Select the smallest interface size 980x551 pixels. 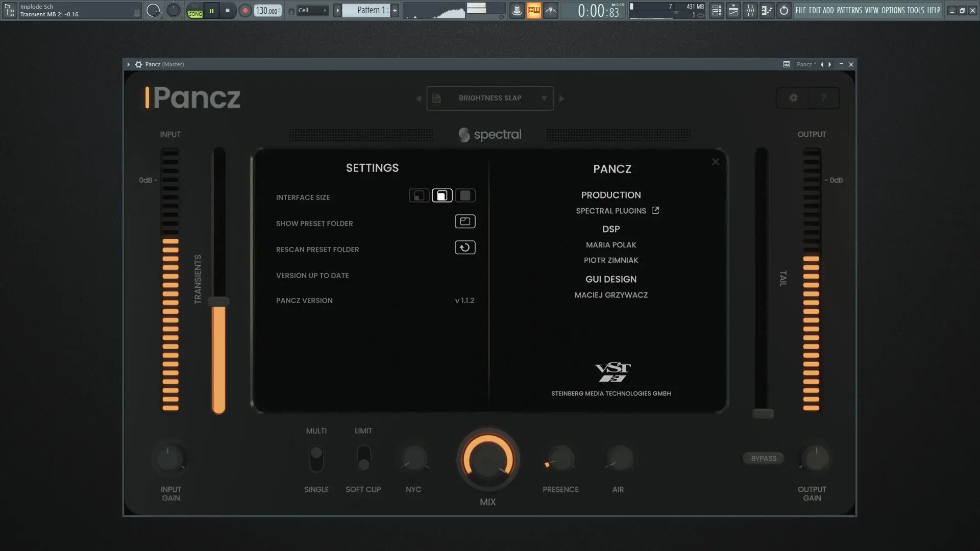pyautogui.click(x=419, y=195)
